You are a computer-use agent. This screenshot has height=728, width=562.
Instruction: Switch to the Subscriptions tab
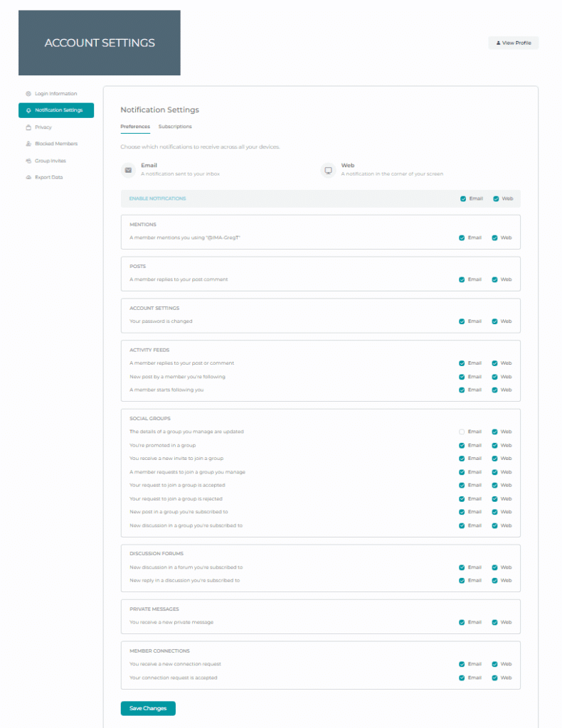tap(175, 127)
